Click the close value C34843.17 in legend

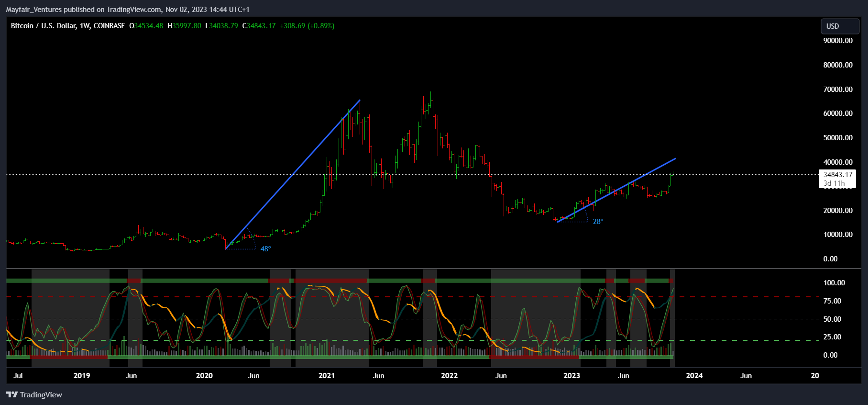(x=259, y=26)
